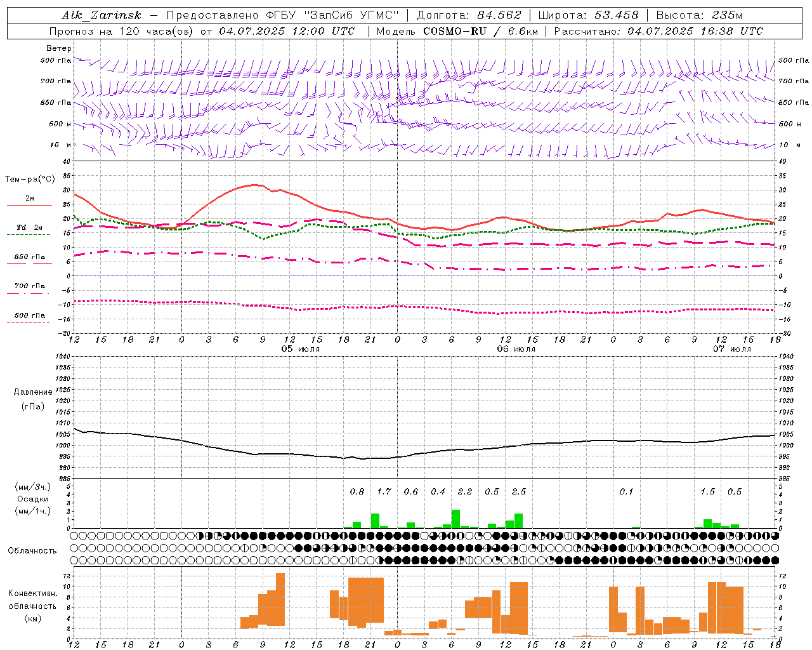
Task: Select the forecast start 04.07.2025 12:00 UTC
Action: point(287,31)
